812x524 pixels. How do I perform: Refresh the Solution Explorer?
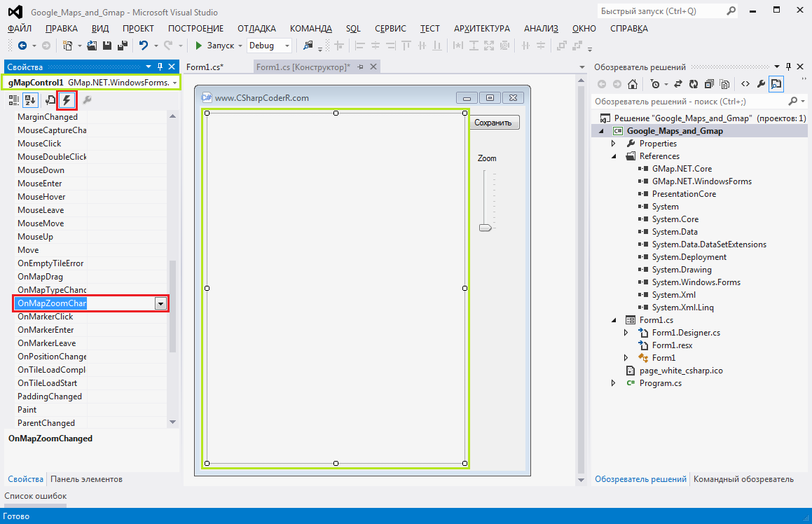pos(693,83)
